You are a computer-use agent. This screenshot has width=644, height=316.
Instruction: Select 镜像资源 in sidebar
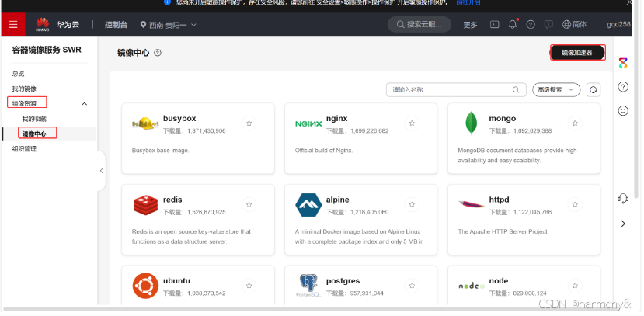24,103
